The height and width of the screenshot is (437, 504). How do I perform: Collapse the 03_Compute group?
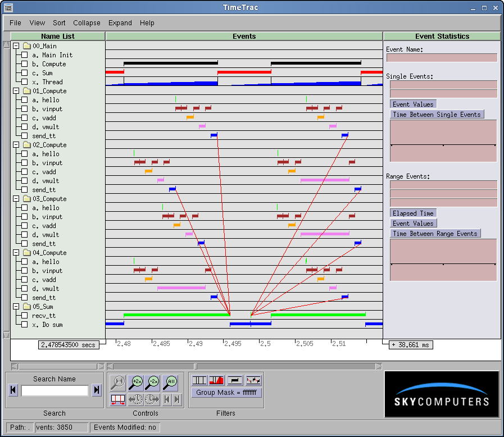[16, 199]
